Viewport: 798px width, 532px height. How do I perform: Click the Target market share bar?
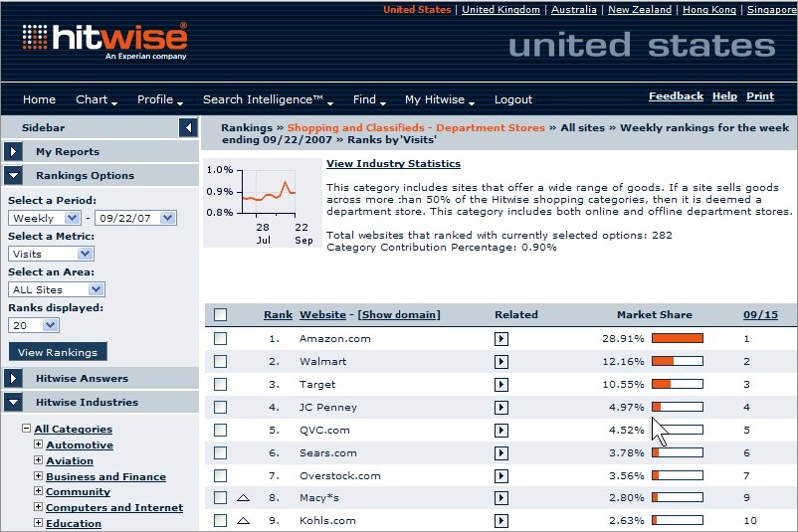pos(678,384)
